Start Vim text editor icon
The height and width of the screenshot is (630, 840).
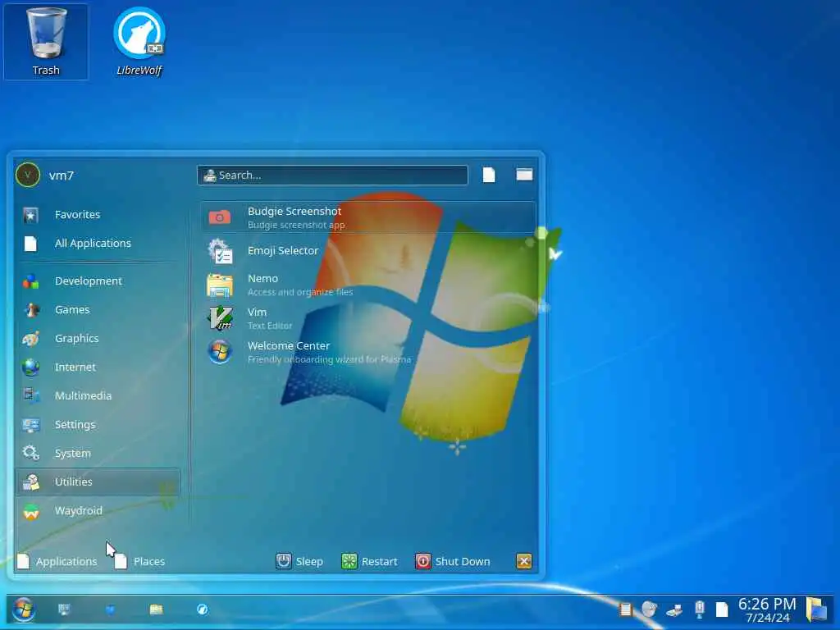220,318
